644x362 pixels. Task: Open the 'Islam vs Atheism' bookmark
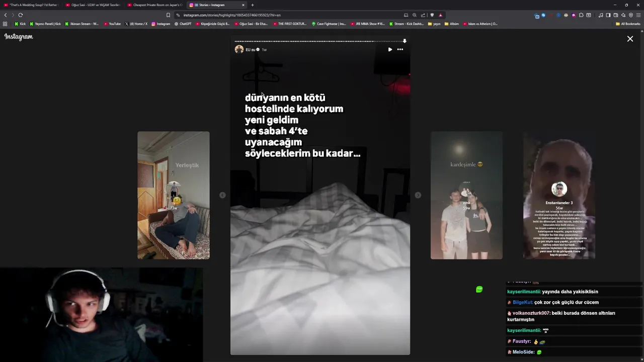point(480,24)
